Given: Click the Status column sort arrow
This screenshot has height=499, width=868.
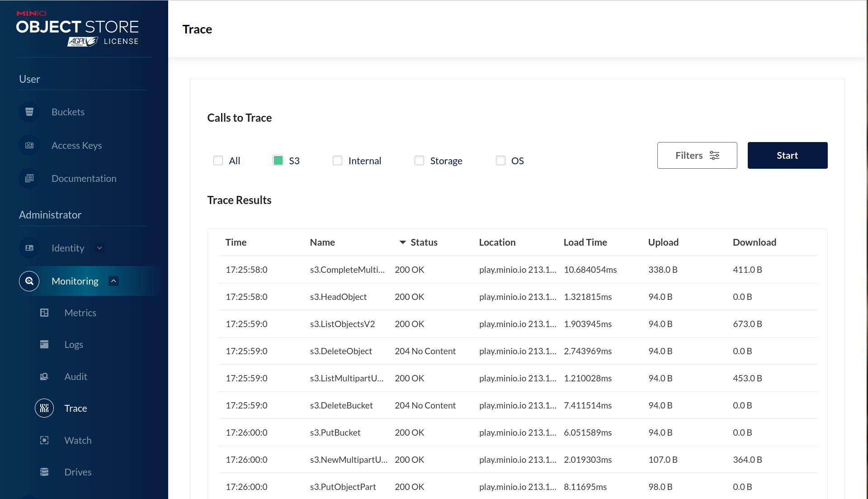Looking at the screenshot, I should (402, 242).
